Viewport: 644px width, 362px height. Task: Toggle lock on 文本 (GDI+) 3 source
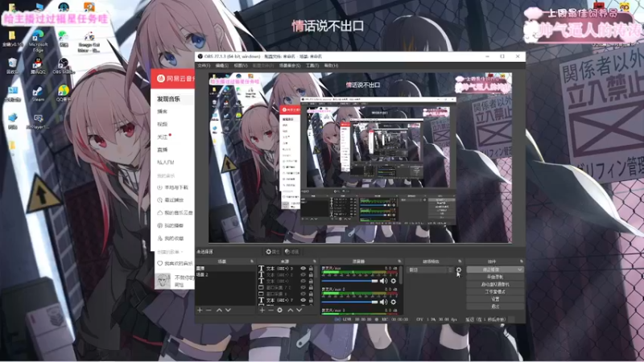[311, 269]
